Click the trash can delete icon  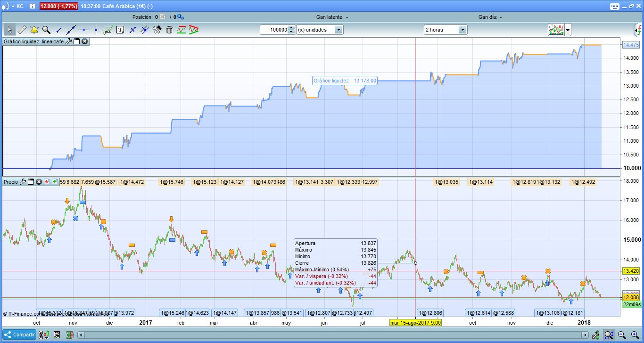point(169,30)
